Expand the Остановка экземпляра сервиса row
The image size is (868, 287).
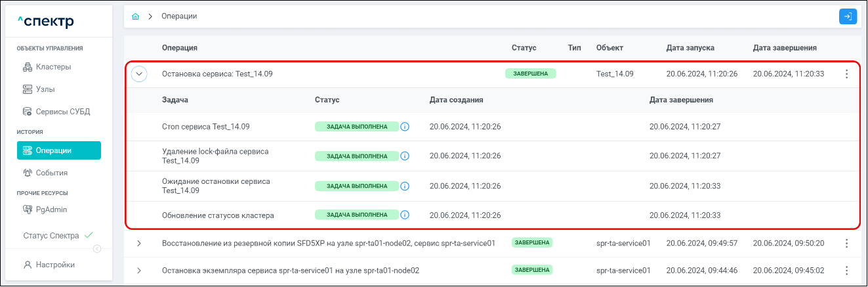tap(139, 270)
